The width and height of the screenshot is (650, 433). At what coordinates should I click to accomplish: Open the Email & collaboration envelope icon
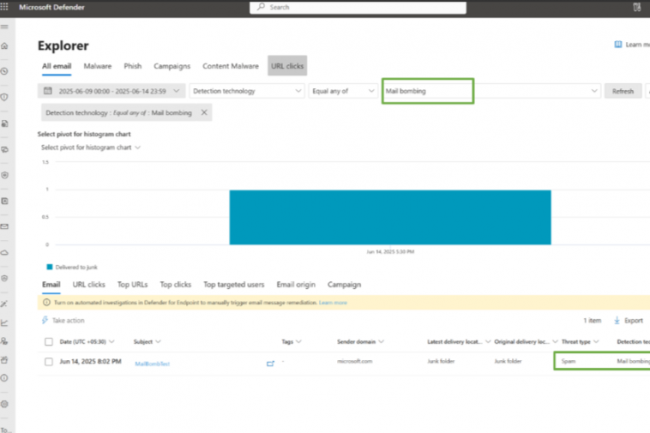tap(5, 227)
